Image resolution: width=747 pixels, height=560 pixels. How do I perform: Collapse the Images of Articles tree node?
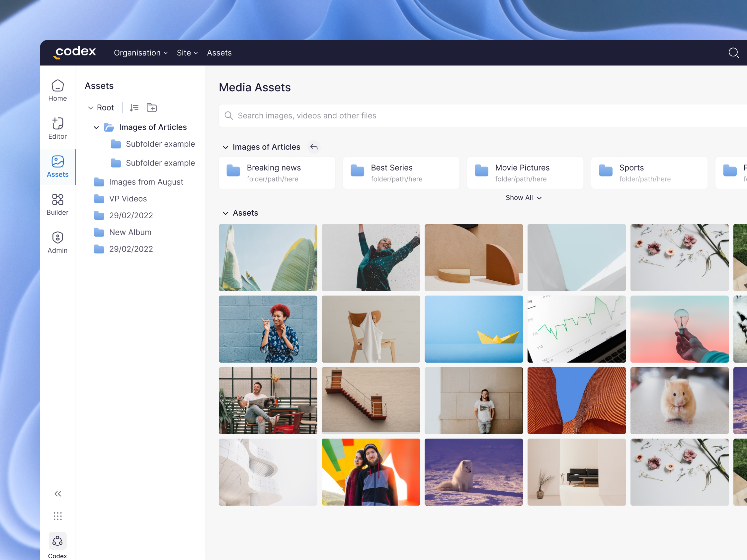(96, 127)
